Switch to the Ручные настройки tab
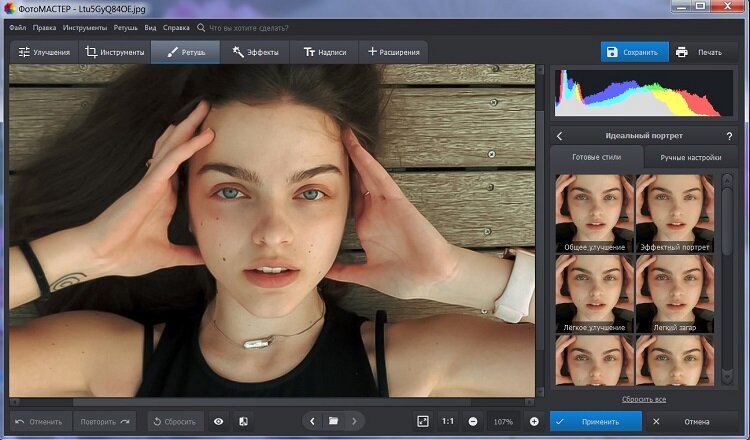The height and width of the screenshot is (440, 750). tap(691, 157)
